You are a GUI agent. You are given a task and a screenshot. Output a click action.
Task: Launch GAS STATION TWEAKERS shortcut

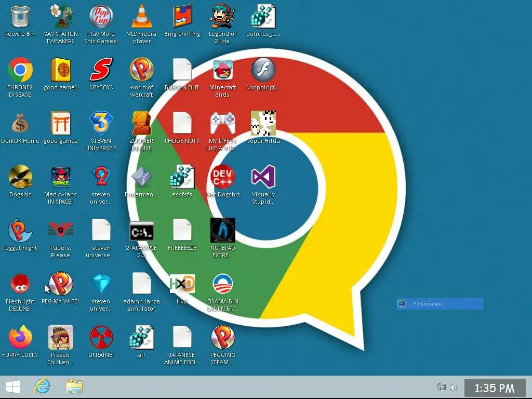(61, 16)
